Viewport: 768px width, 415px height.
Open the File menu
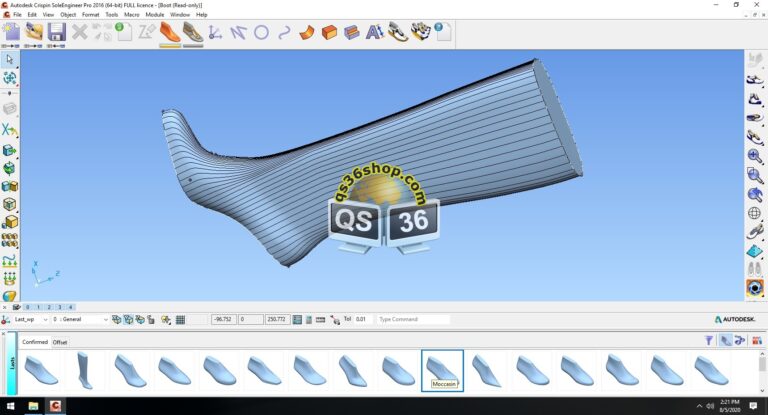(x=17, y=15)
